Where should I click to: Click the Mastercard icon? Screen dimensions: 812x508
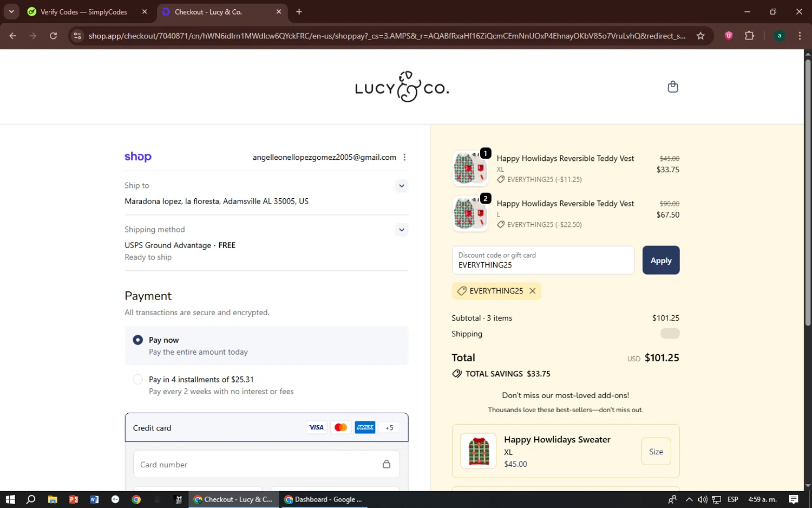click(x=340, y=427)
